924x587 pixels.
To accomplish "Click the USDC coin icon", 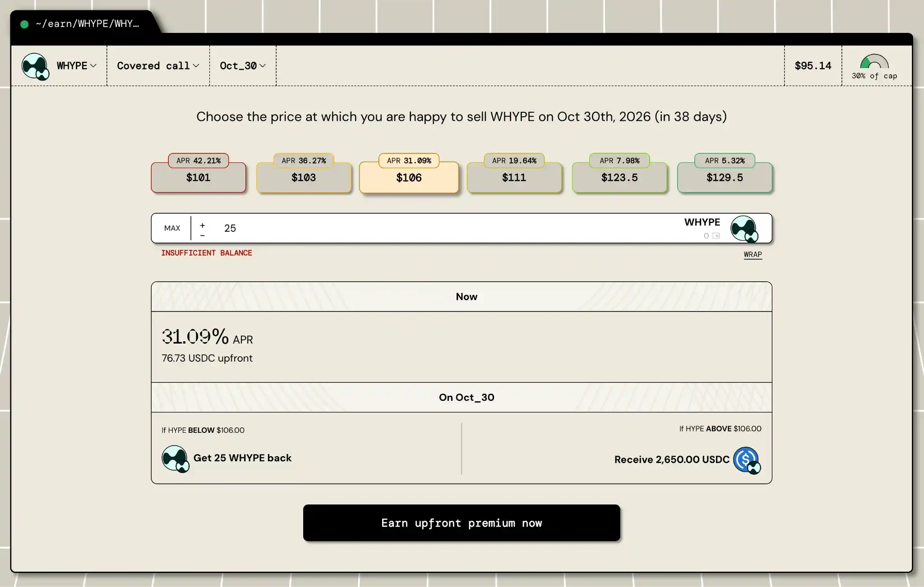I will (x=747, y=460).
